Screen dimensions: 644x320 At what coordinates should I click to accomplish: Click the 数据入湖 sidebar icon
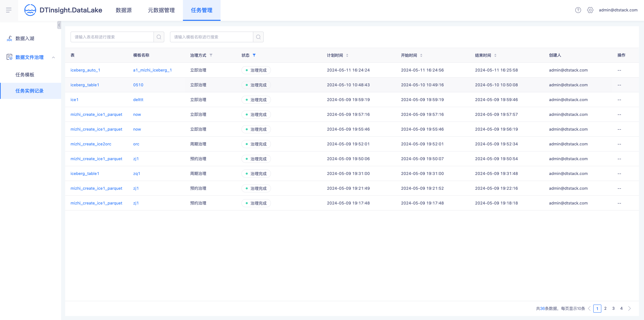10,38
